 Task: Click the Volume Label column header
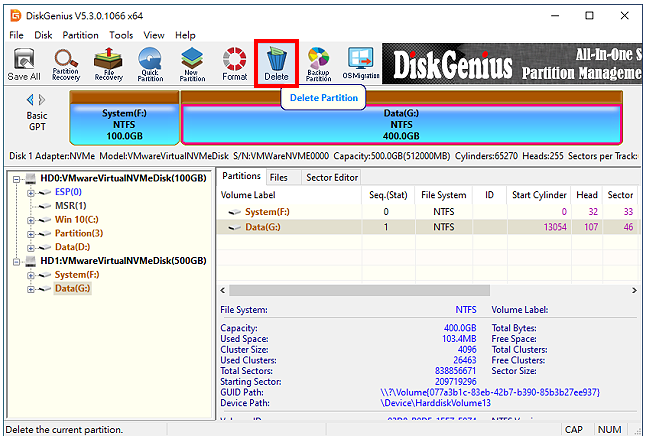[x=289, y=195]
